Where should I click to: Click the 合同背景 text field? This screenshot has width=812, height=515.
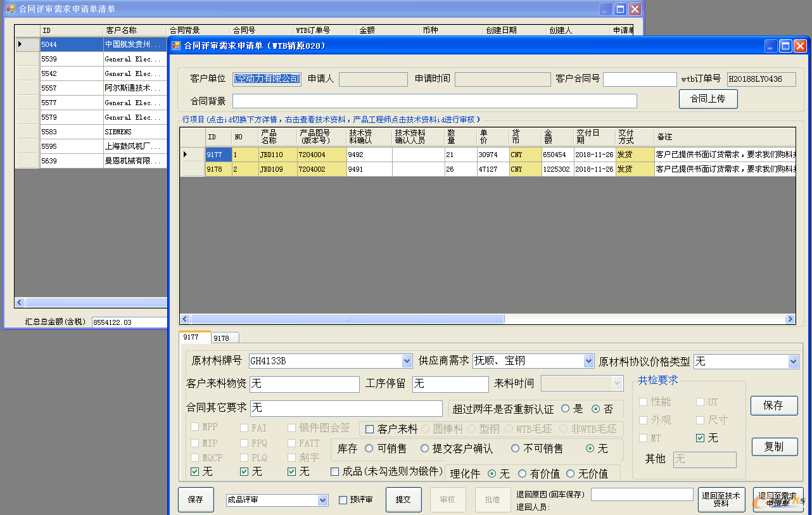435,101
